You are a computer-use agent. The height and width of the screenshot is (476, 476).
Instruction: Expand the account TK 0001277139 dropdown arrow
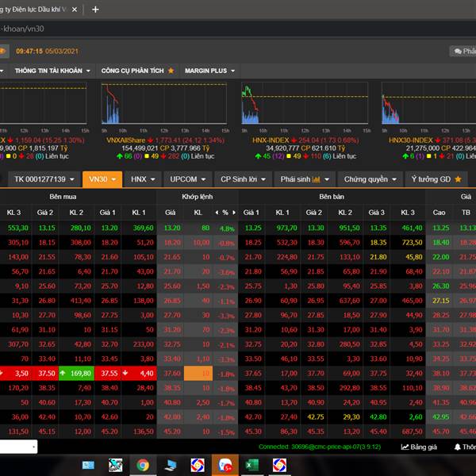pos(72,180)
